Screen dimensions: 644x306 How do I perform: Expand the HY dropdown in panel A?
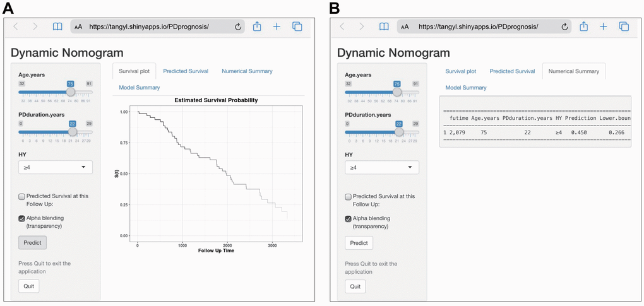click(56, 167)
